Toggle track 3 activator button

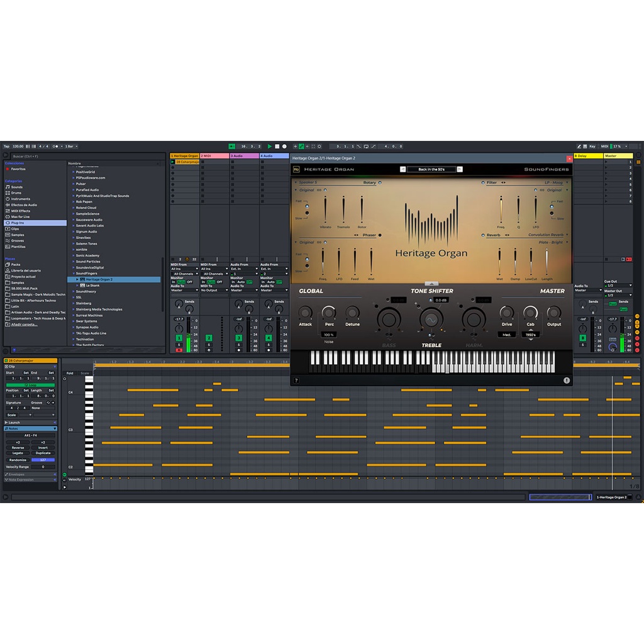click(x=238, y=338)
